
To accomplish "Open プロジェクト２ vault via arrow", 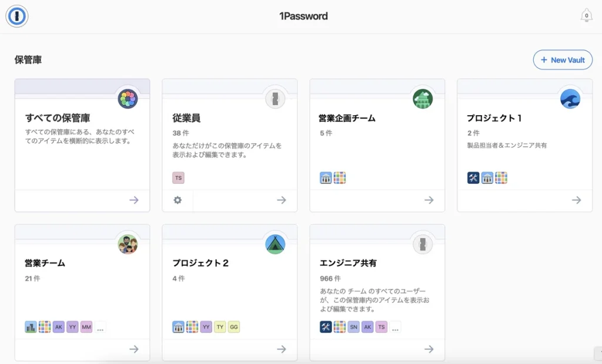I will point(282,349).
